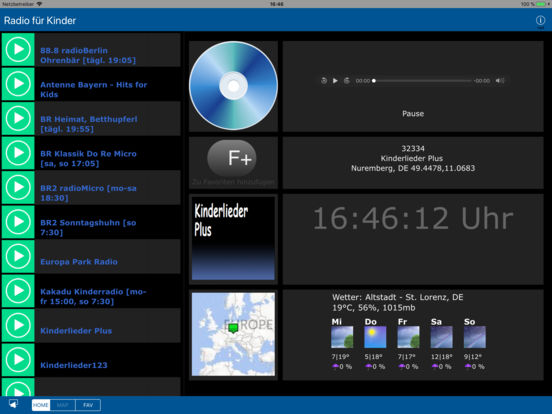Screen dimensions: 552x414
Task: Play Kinderlieder123 station
Action: [x=18, y=360]
